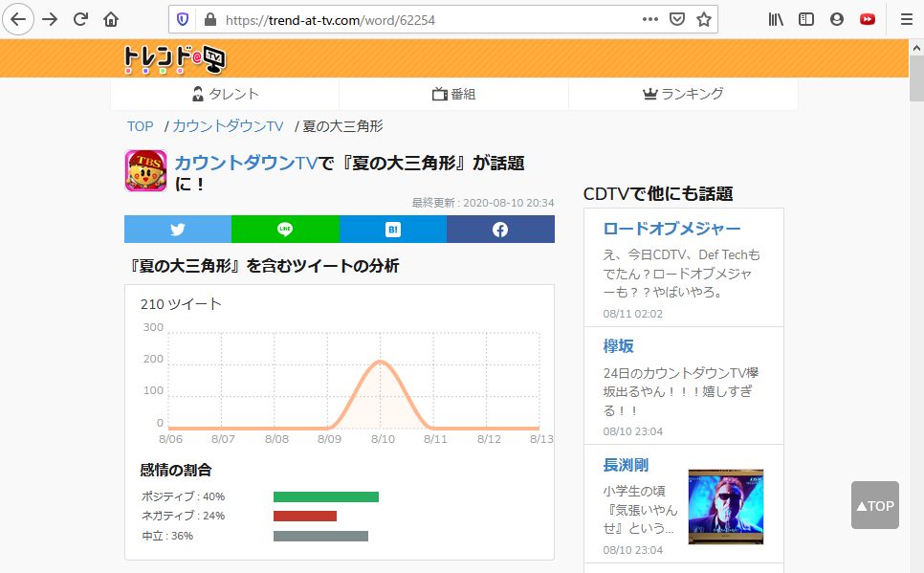Screen dimensions: 924x573
Task: Show site security info via padlock icon
Action: pos(210,19)
